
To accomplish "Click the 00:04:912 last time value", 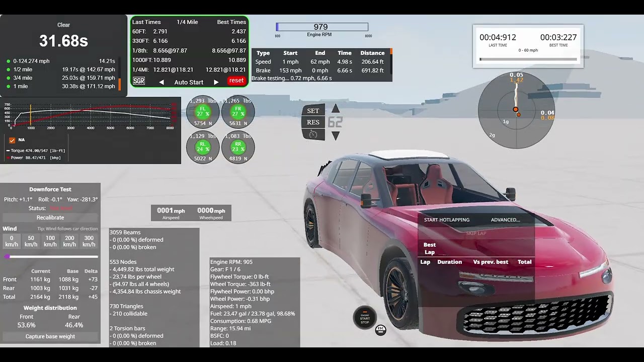I will pos(498,37).
